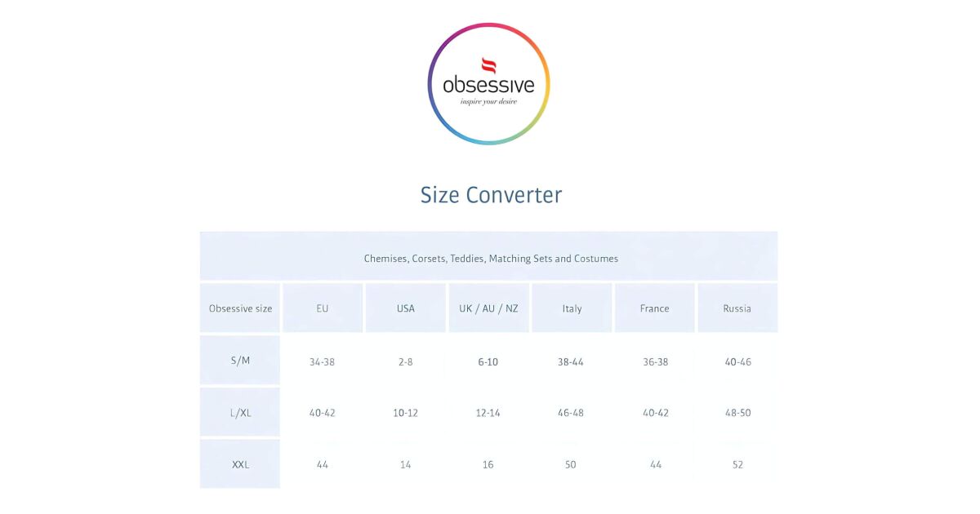Click the Italy 46-48 cell
Screen dimensions: 980x514
[570, 413]
